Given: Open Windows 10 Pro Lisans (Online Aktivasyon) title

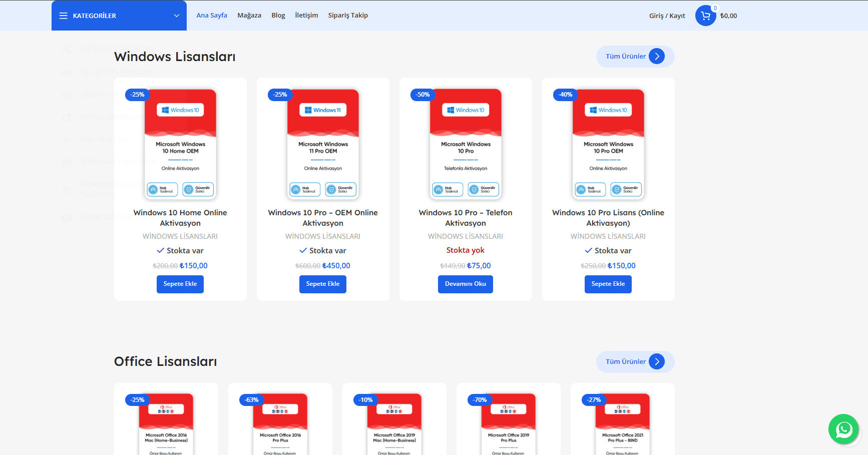Looking at the screenshot, I should (608, 218).
